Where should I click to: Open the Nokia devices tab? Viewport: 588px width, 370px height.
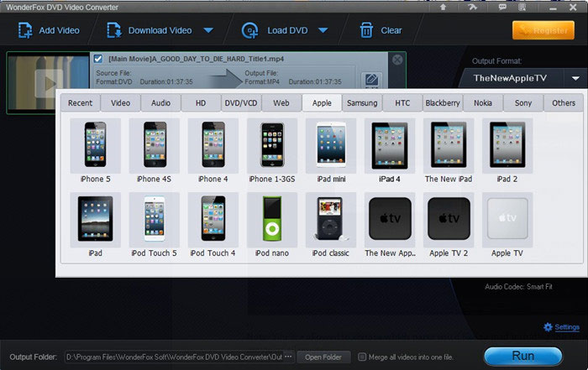(x=483, y=103)
